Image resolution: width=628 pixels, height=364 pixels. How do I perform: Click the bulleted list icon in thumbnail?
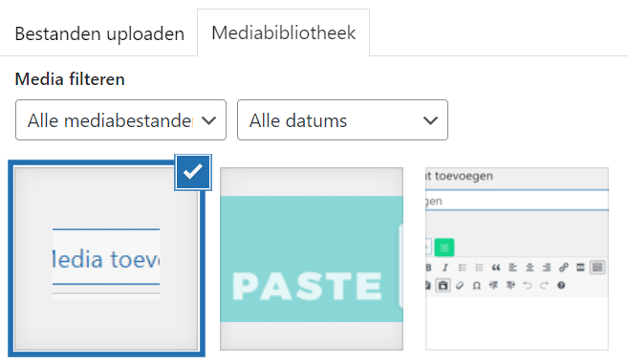pyautogui.click(x=463, y=268)
